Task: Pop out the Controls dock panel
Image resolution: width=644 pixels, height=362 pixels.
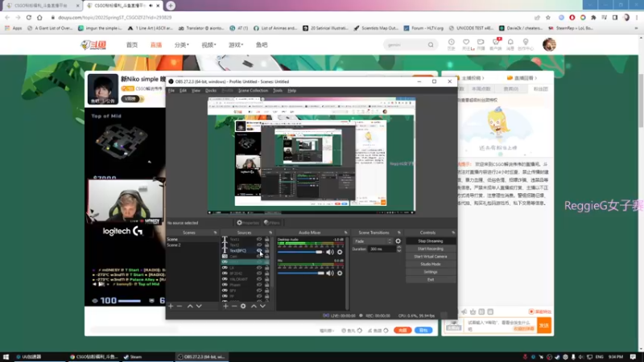Action: (453, 232)
